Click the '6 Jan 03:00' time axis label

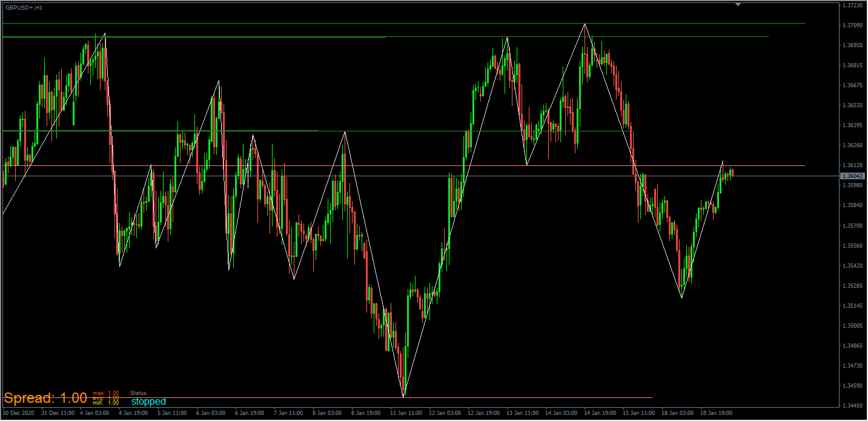tap(211, 413)
